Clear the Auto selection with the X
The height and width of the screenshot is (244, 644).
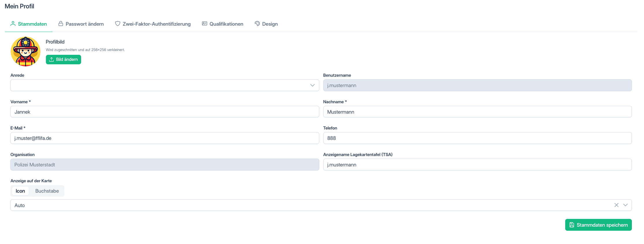(x=616, y=205)
